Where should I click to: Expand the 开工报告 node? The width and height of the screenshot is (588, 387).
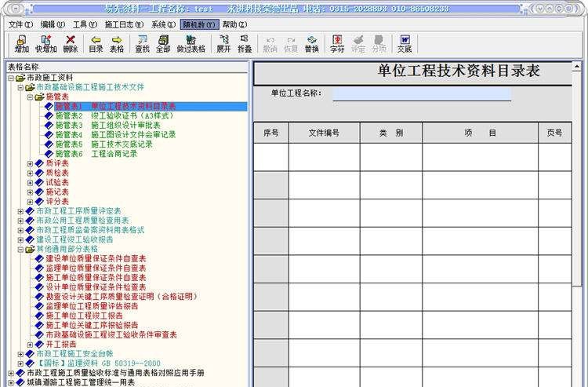pyautogui.click(x=30, y=344)
